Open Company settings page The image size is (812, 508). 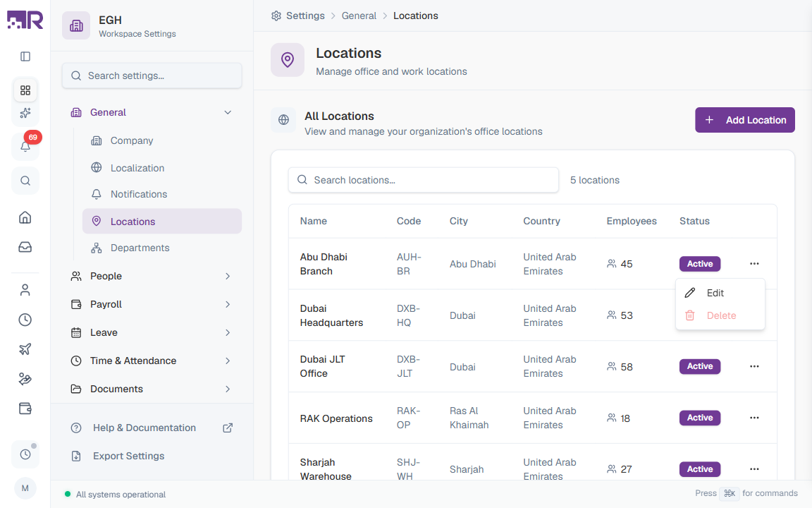(162, 141)
